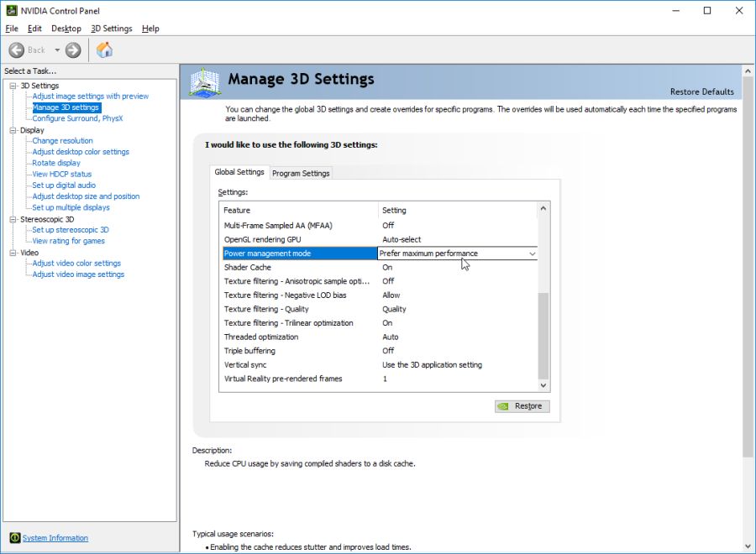Image resolution: width=756 pixels, height=554 pixels.
Task: Open Configure Surround, PhysX
Action: click(77, 118)
